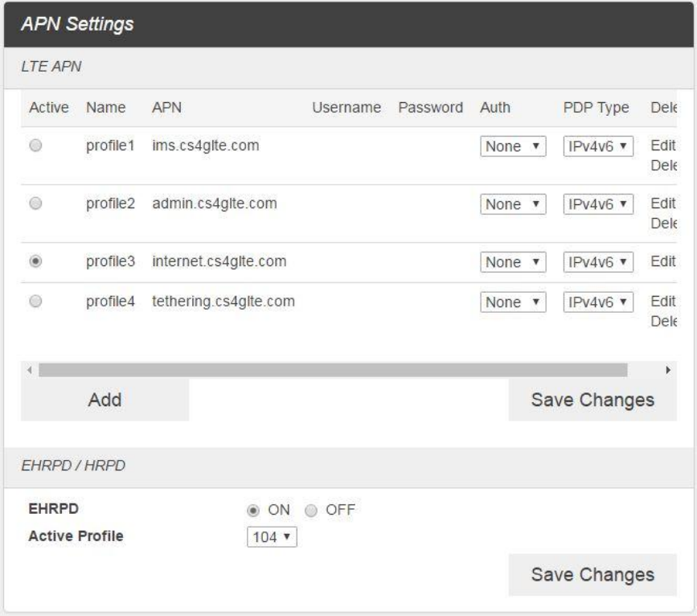Select the profile2 Active radio button
The width and height of the screenshot is (697, 616).
point(36,204)
